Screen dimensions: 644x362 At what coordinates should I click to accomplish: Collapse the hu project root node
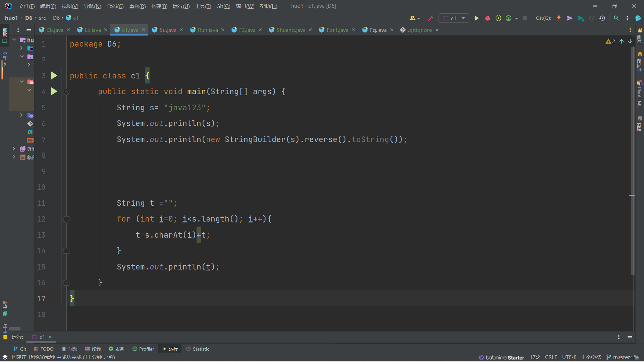14,40
